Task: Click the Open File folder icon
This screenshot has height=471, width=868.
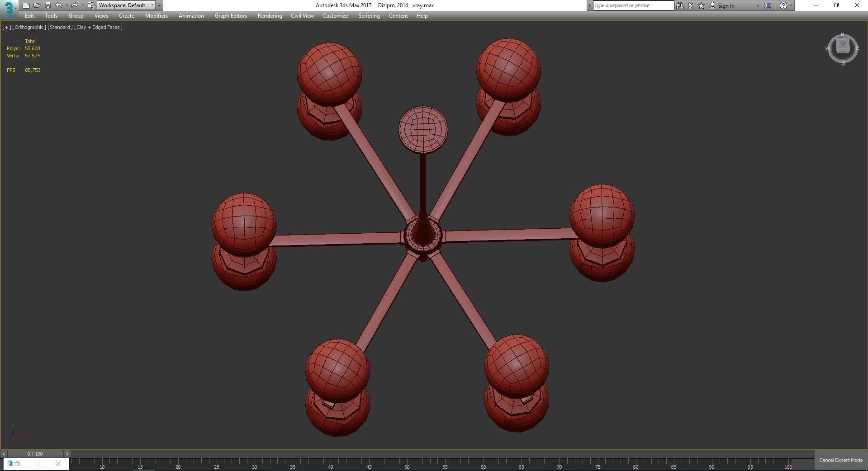Action: [x=37, y=5]
